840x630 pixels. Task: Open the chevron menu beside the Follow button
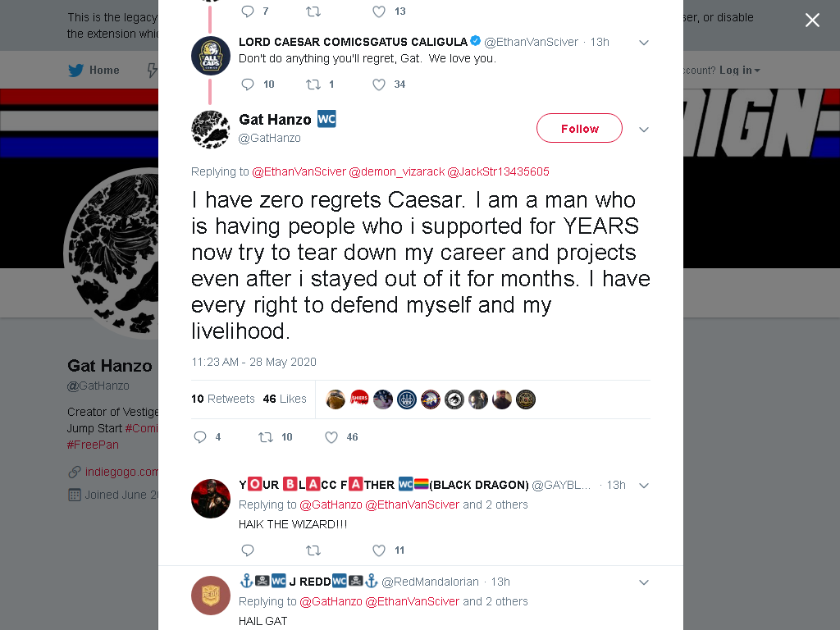point(644,129)
